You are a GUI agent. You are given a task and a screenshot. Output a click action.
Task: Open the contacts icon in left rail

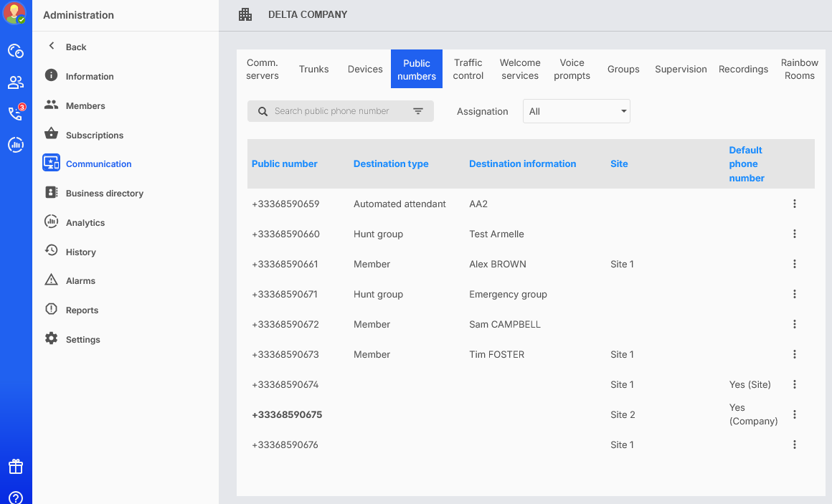16,82
